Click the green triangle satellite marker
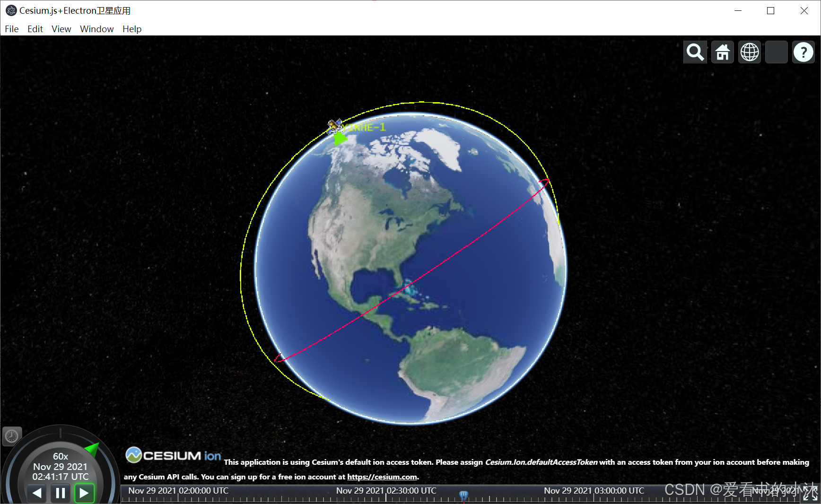This screenshot has height=504, width=821. tap(340, 139)
